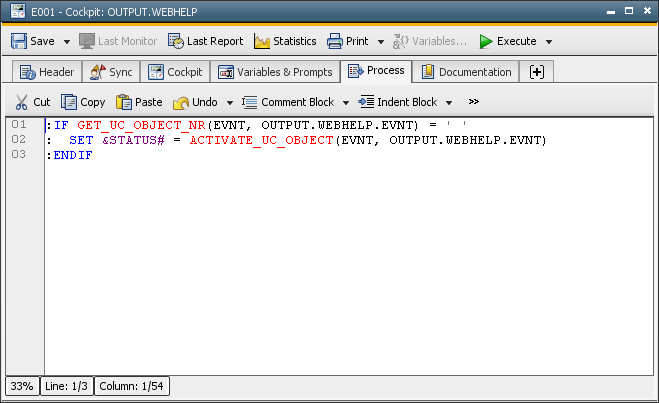The image size is (659, 403).
Task: Click the Sync tab icon
Action: 98,72
